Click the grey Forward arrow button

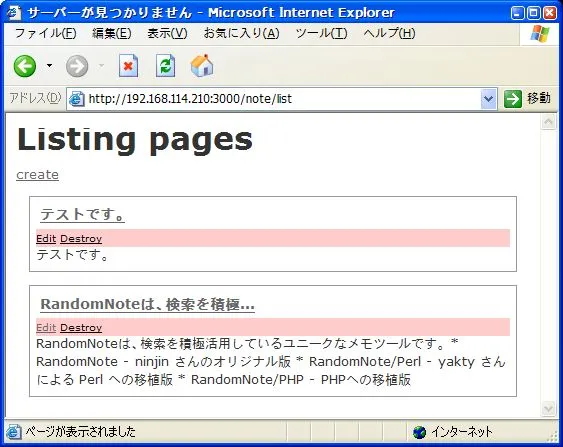click(77, 66)
